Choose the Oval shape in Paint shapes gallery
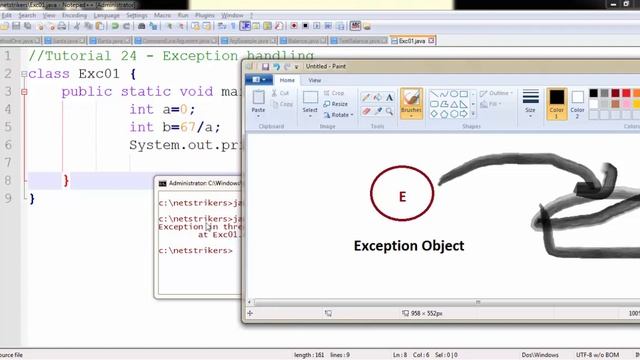The image size is (640, 360). (x=454, y=94)
